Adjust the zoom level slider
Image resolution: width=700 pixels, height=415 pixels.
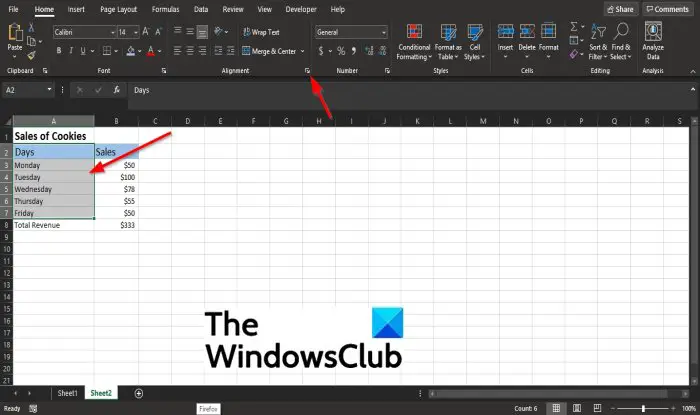pyautogui.click(x=643, y=408)
